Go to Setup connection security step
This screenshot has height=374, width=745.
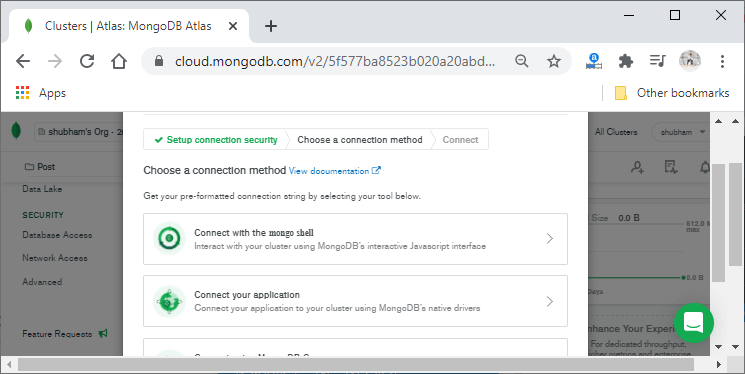point(216,140)
